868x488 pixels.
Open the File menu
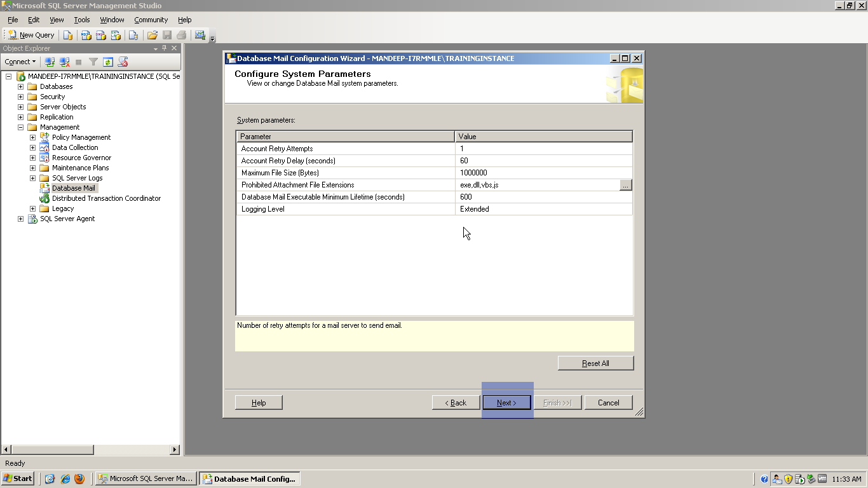[13, 20]
